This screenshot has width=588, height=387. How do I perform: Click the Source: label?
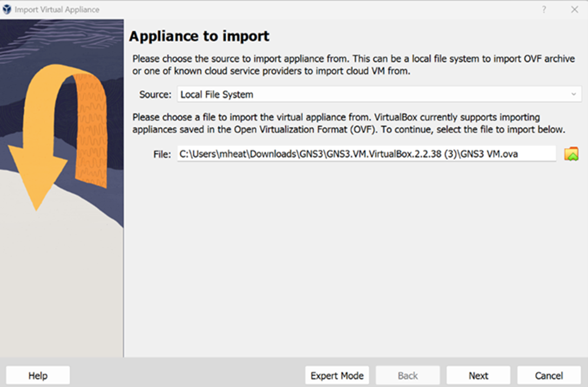[156, 94]
